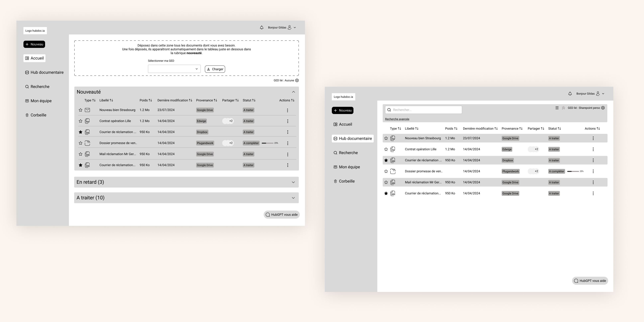Click the user profile icon in Hub documentaire window

coord(598,94)
